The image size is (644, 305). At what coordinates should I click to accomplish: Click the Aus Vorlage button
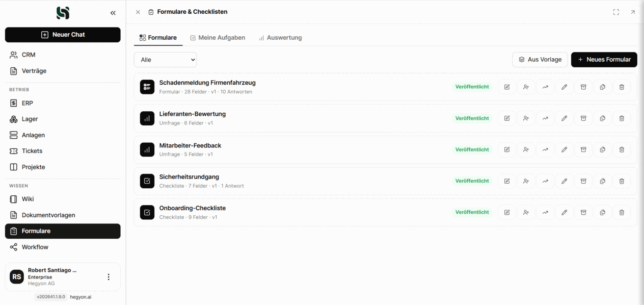point(540,60)
